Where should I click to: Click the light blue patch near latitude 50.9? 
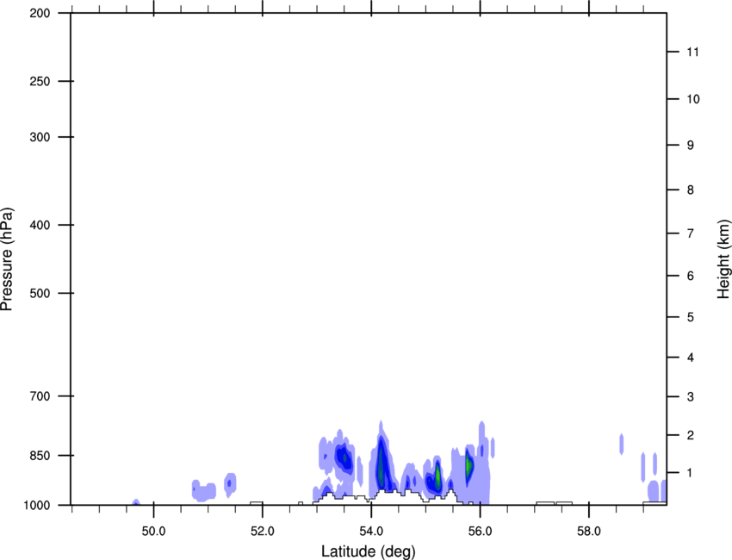coord(203,491)
